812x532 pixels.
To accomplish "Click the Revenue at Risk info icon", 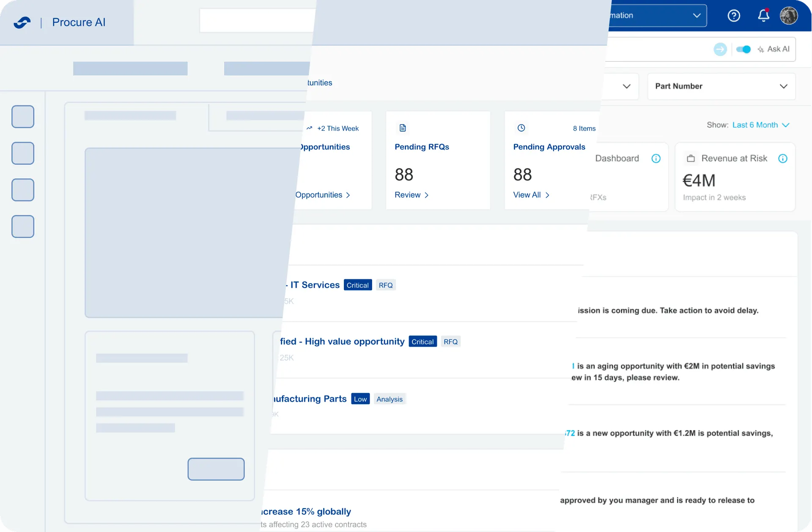I will [783, 158].
